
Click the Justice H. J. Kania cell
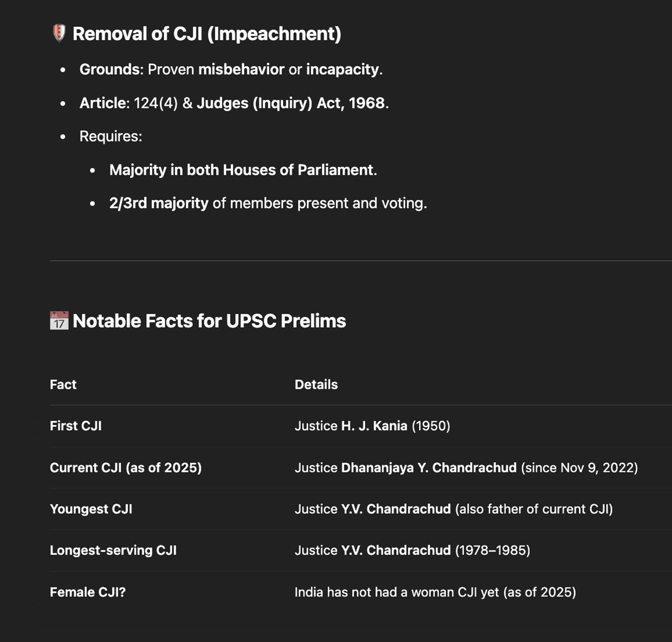point(372,426)
